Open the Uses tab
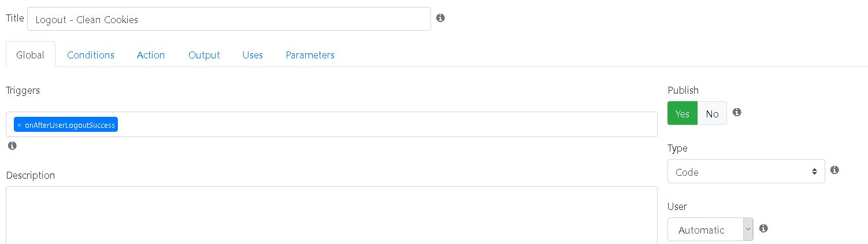This screenshot has width=868, height=244. 253,55
